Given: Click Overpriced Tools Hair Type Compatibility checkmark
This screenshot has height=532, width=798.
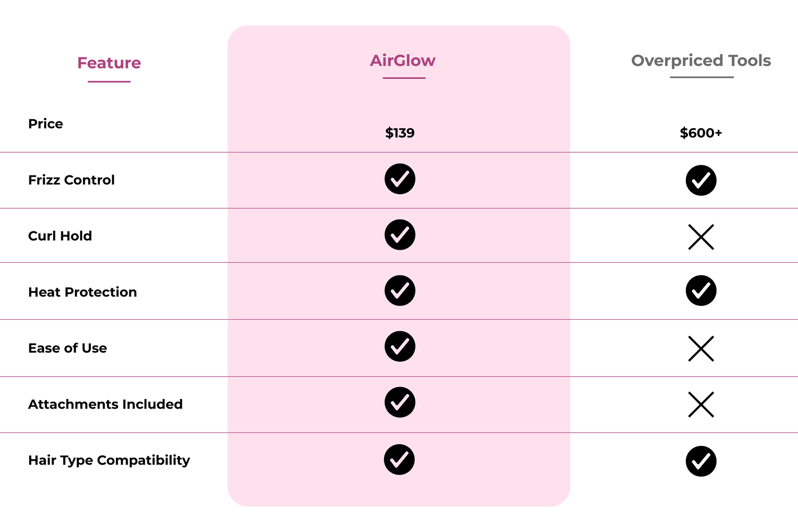Looking at the screenshot, I should (x=701, y=461).
